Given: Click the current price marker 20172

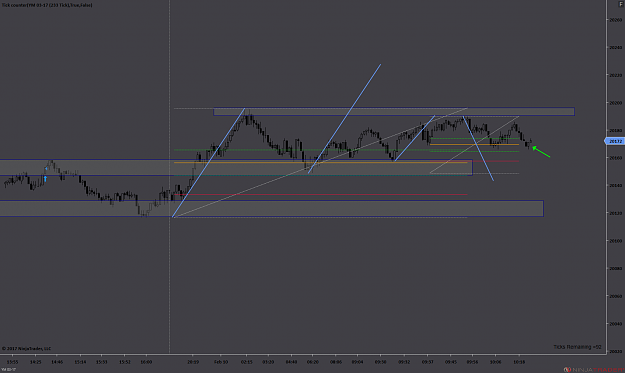Looking at the screenshot, I should click(x=615, y=141).
